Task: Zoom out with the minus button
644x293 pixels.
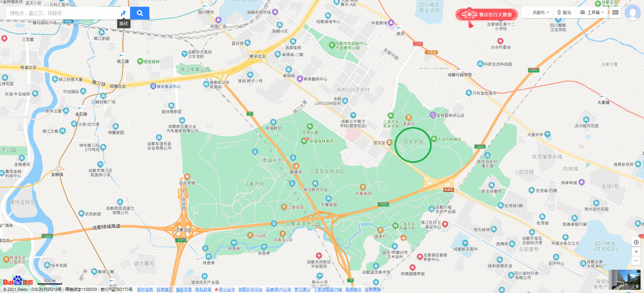Action: 636,261
